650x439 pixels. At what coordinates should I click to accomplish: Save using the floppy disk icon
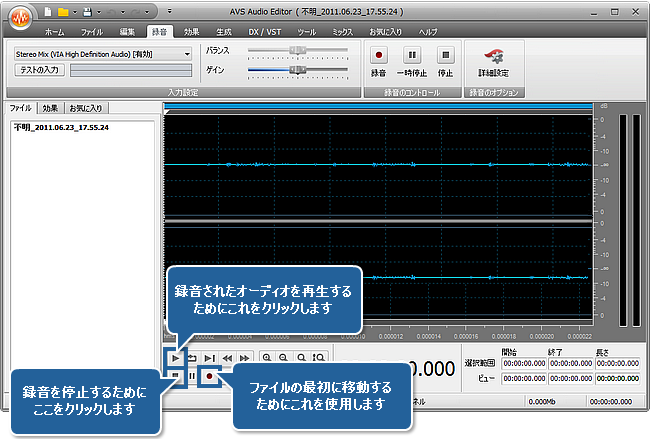tap(87, 12)
